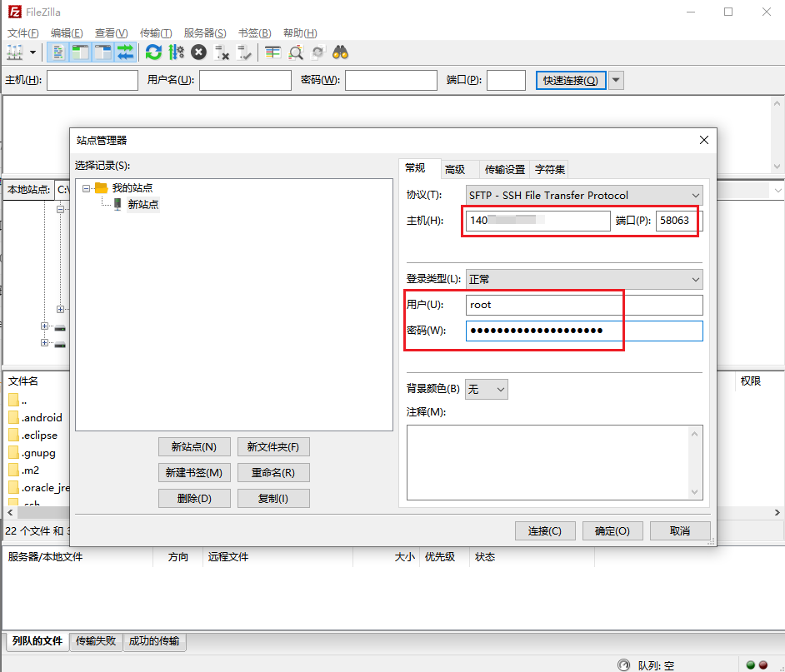Click quickconnect 主机(H) input field
The width and height of the screenshot is (785, 672).
(92, 80)
